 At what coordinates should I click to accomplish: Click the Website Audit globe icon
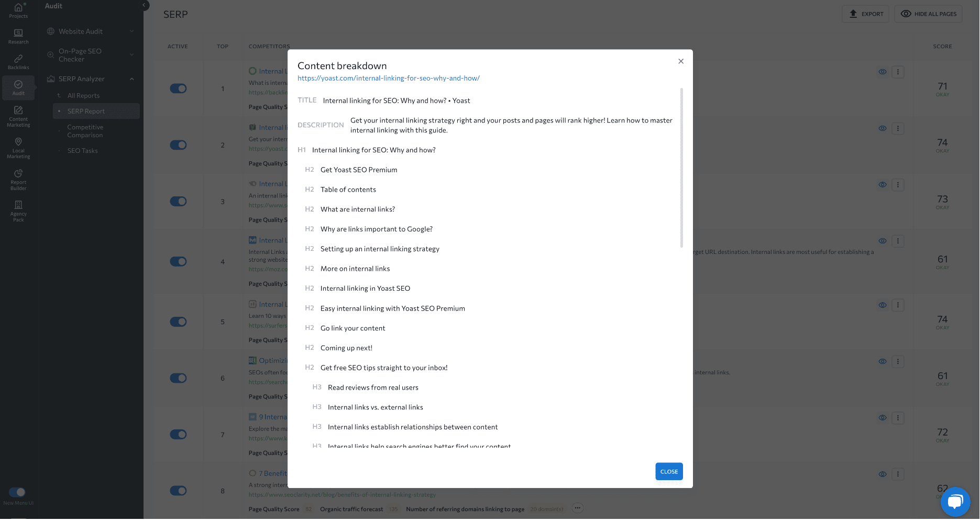tap(51, 31)
